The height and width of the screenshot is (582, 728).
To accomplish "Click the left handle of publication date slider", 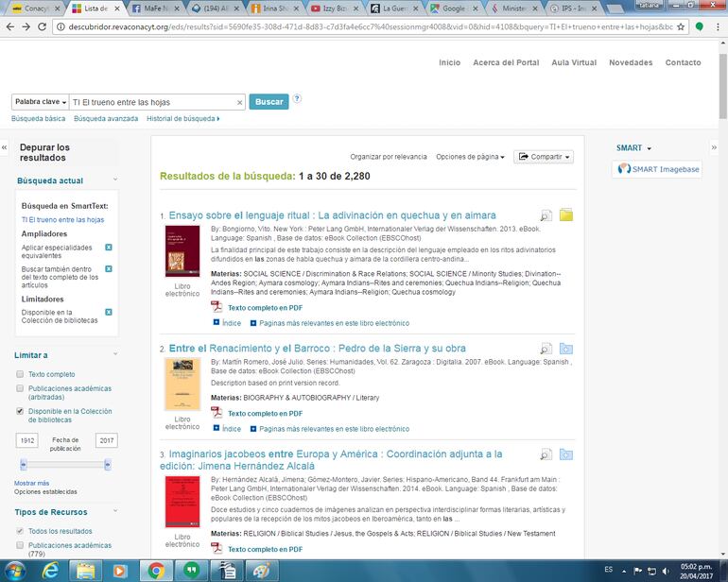I will pyautogui.click(x=25, y=464).
